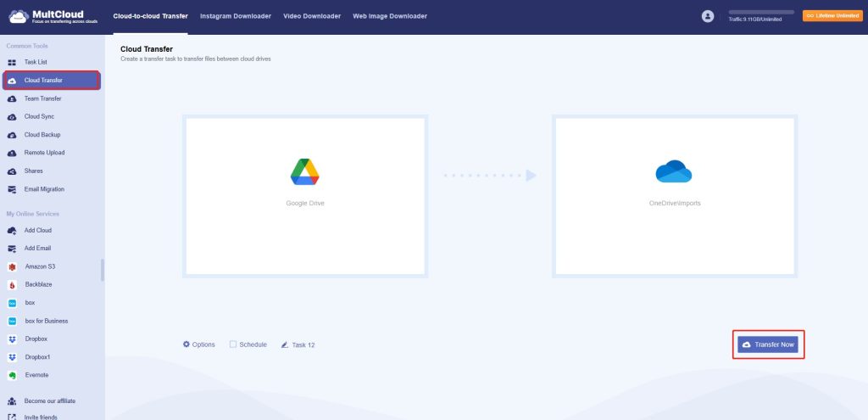Switch to Cloud-to-cloud Transfer tab
This screenshot has height=420, width=868.
(151, 16)
